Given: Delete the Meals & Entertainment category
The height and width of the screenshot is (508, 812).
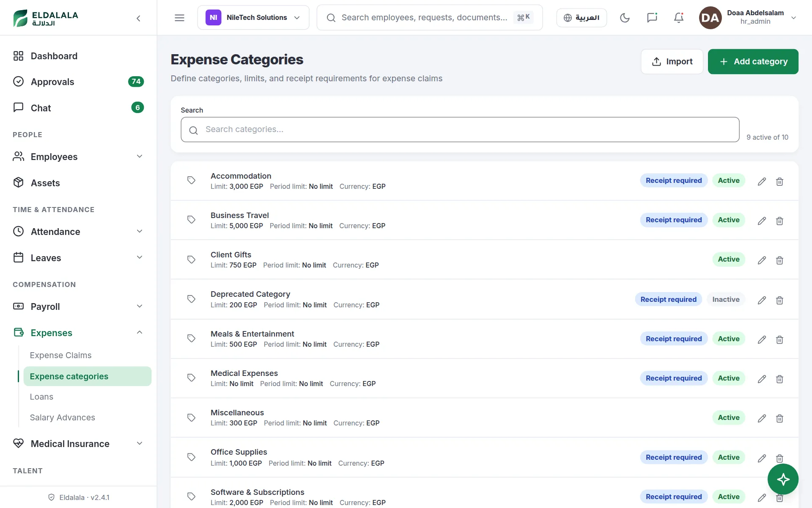Looking at the screenshot, I should point(779,340).
